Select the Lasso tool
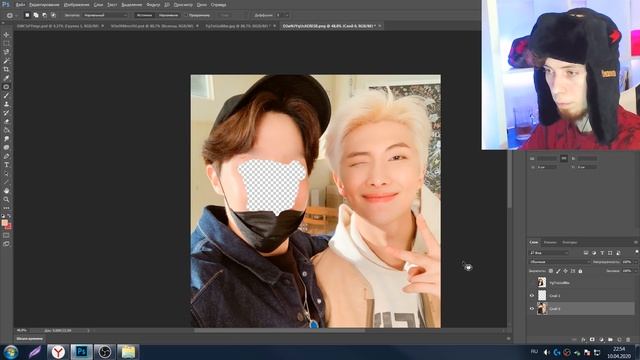 tap(6, 52)
